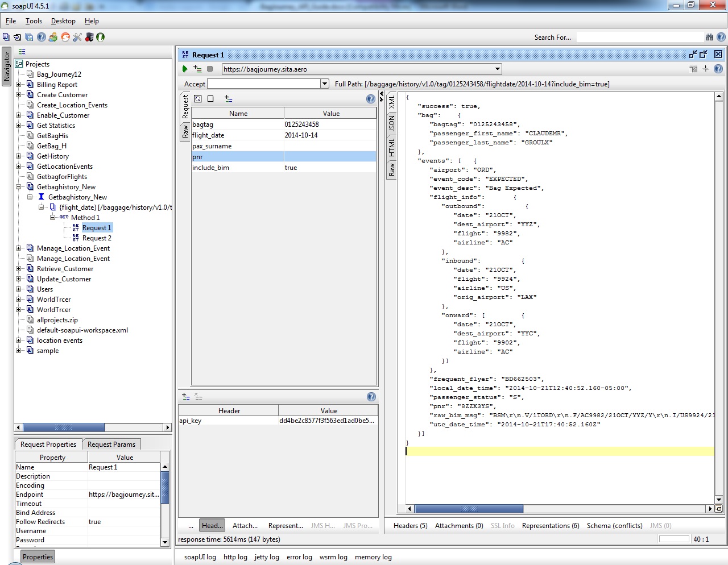Click the Accept text field

coord(264,84)
